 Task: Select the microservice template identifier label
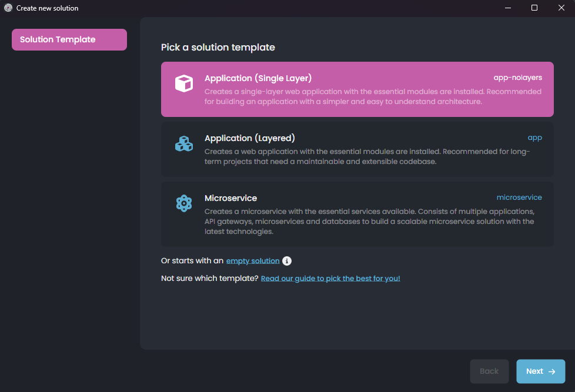click(x=519, y=197)
